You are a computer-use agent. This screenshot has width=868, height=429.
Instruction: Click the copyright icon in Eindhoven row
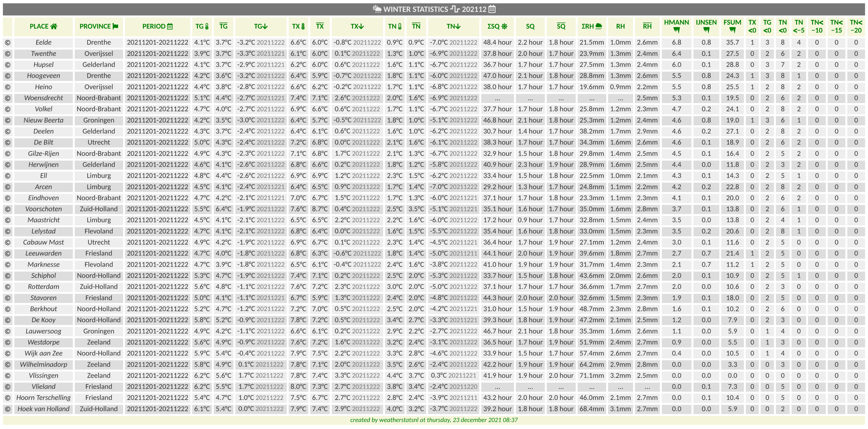click(x=8, y=198)
